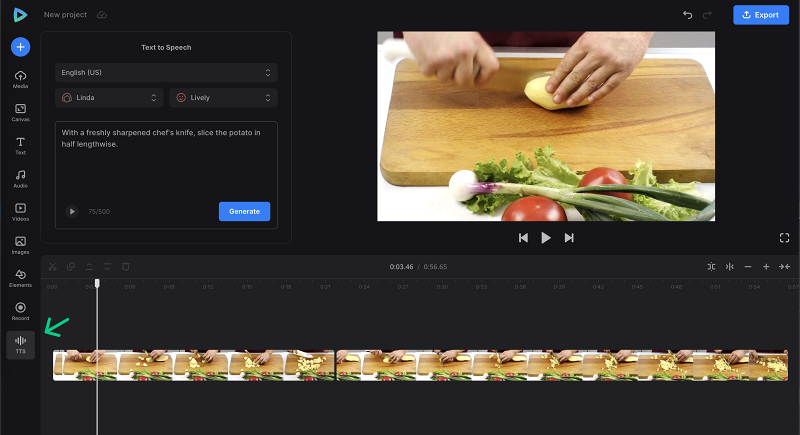
Task: Bring the clip layer forward
Action: pyautogui.click(x=89, y=266)
